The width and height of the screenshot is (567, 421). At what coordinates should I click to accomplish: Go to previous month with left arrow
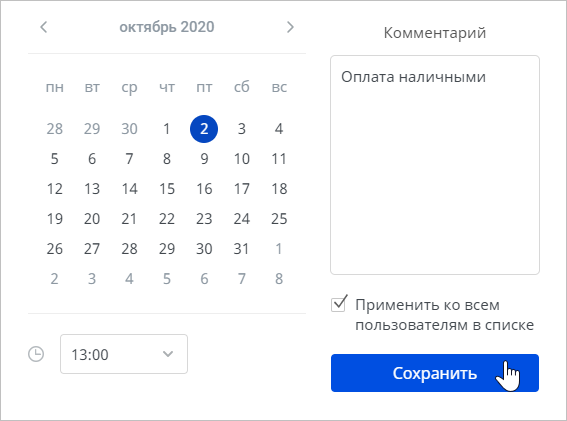[x=44, y=27]
